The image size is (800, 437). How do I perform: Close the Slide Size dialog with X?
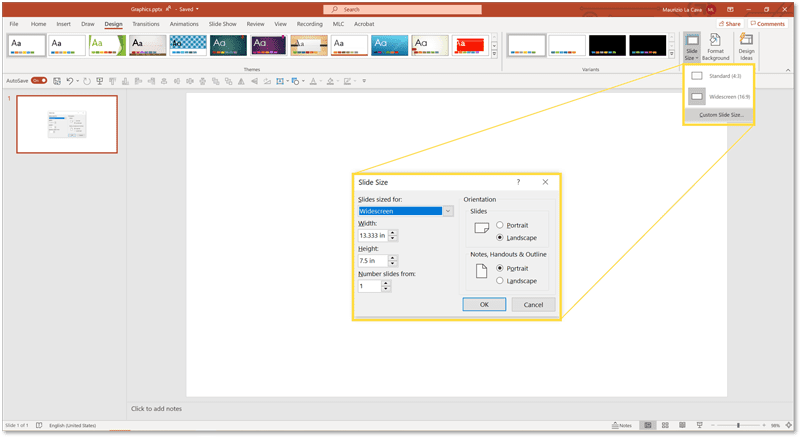545,182
